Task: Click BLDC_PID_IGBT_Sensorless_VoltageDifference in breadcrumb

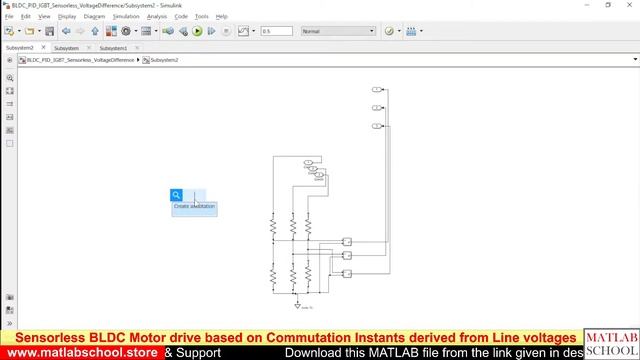Action: click(80, 60)
